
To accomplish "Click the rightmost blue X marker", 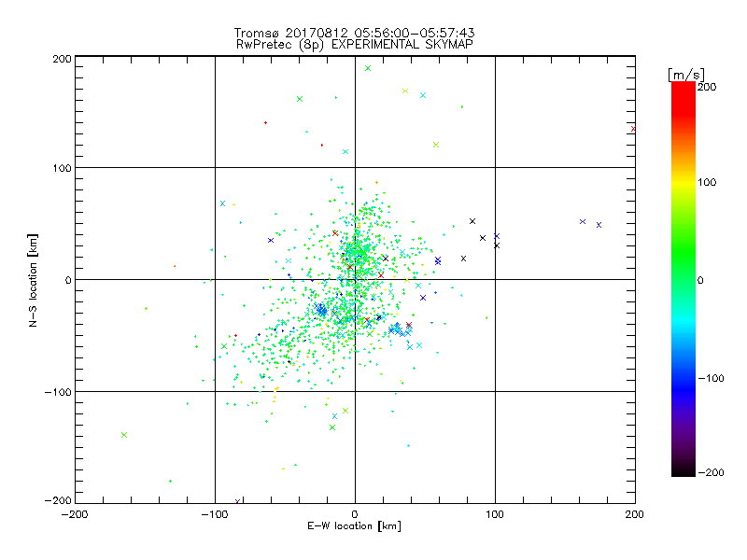I will [599, 225].
